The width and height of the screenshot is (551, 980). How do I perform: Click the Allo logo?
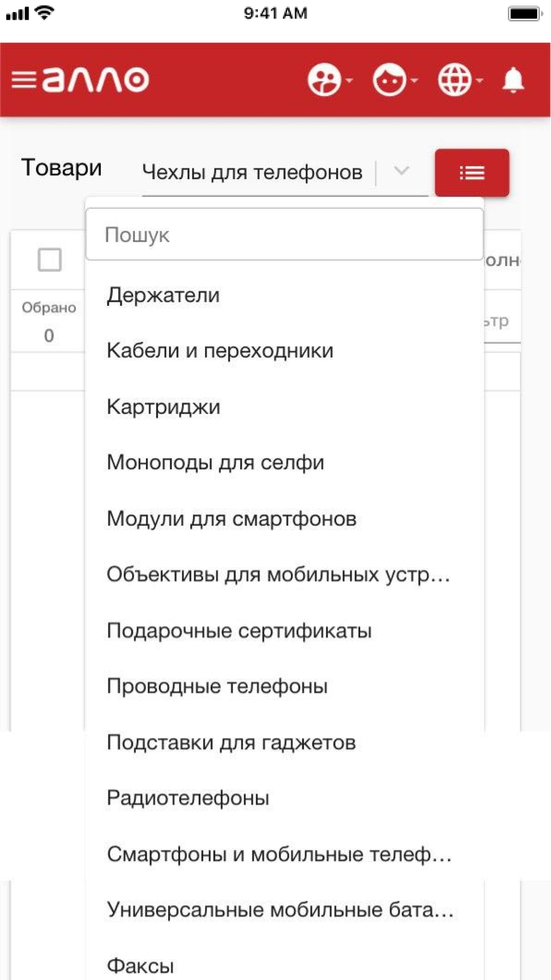coord(96,79)
